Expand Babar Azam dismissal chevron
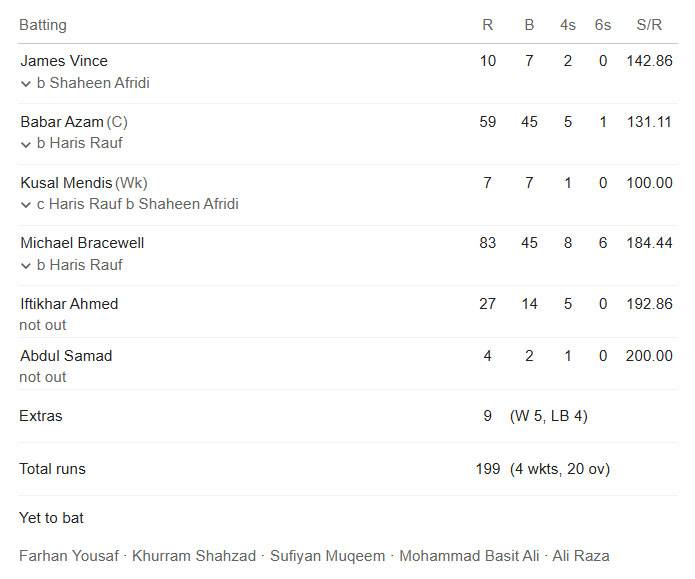695x579 pixels. (26, 144)
